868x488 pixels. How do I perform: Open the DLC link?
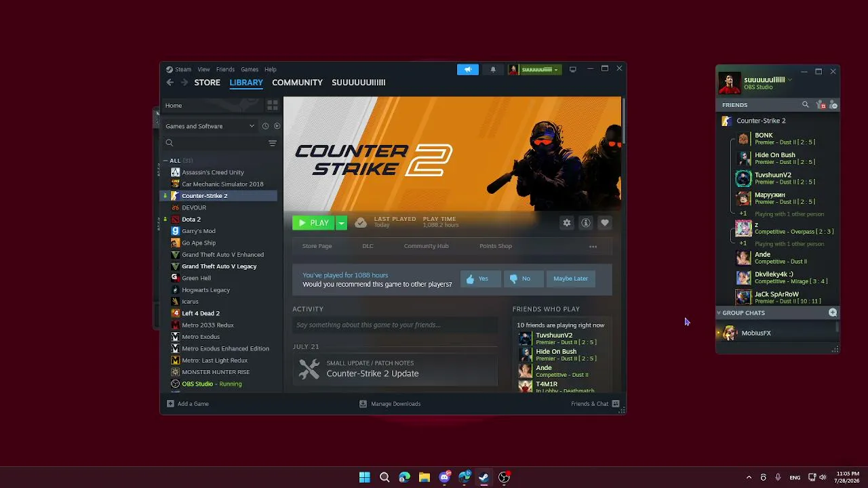368,246
